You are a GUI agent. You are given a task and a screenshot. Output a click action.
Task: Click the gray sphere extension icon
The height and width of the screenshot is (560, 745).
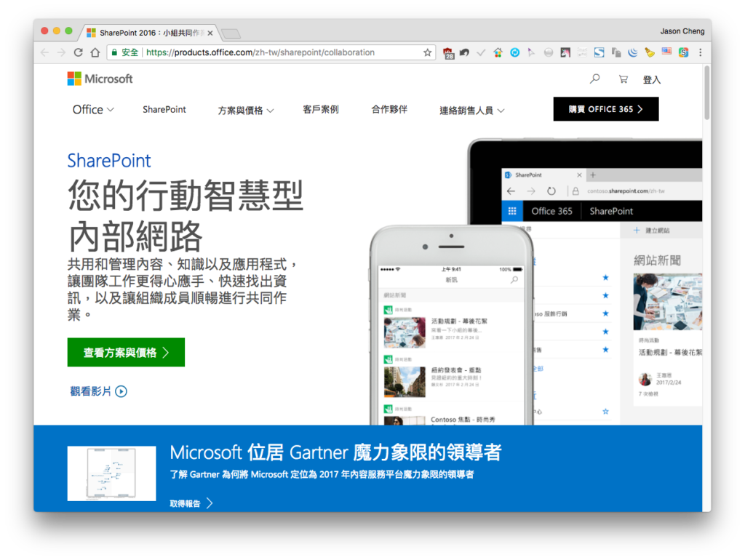click(549, 52)
